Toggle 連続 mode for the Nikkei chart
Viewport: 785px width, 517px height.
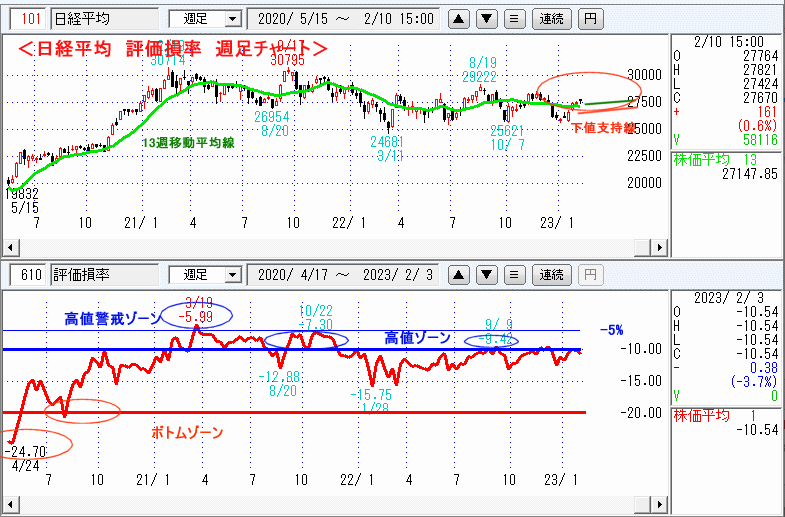[550, 19]
